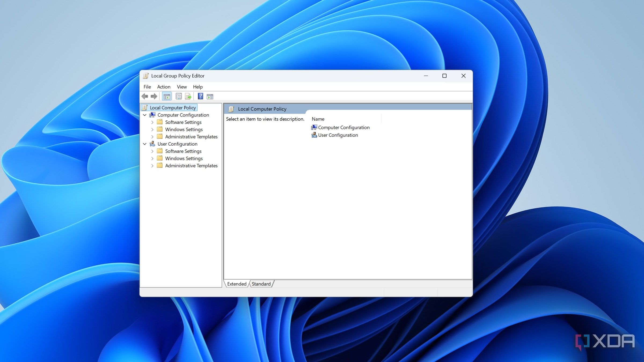Open the File menu

(x=147, y=87)
